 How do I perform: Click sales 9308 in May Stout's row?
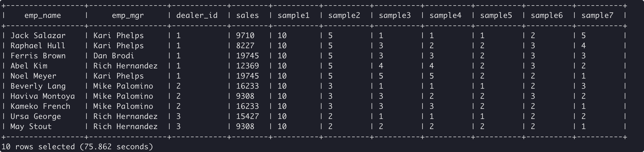pos(245,127)
